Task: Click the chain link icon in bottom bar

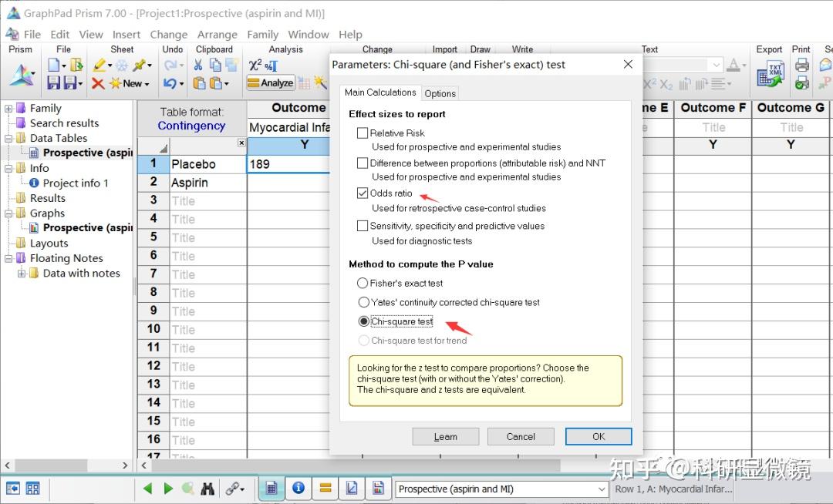Action: tap(232, 489)
